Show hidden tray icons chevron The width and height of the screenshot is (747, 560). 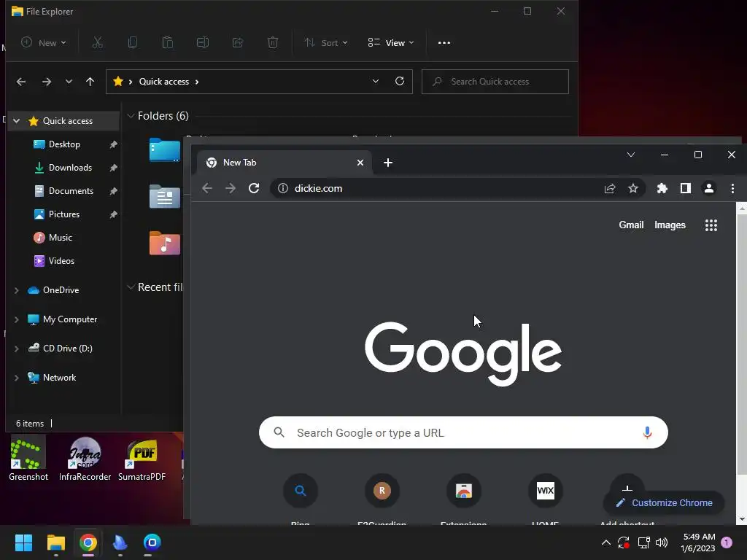click(x=606, y=542)
